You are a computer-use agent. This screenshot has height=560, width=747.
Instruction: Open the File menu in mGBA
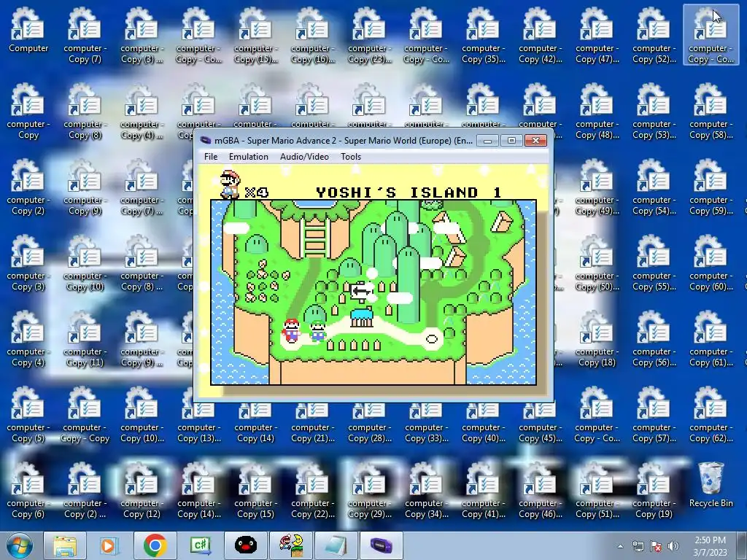[x=211, y=157]
